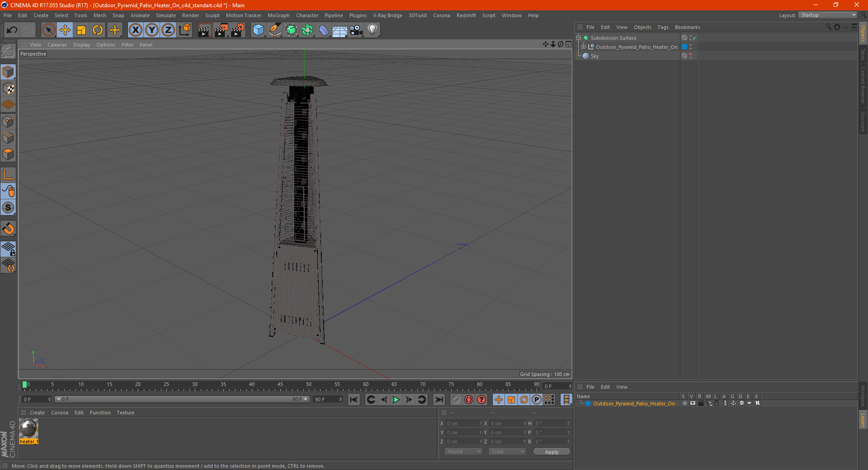Open the viewport Display menu
This screenshot has width=868, height=470.
(x=81, y=45)
